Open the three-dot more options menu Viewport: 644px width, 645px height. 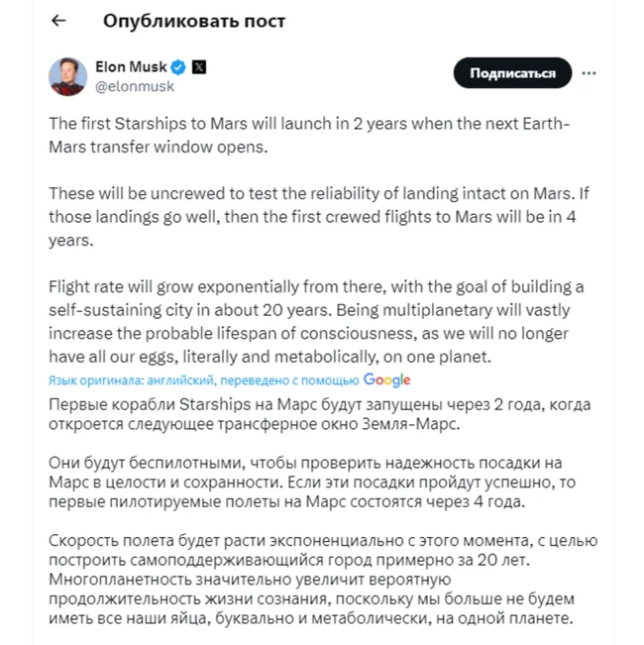[x=590, y=73]
